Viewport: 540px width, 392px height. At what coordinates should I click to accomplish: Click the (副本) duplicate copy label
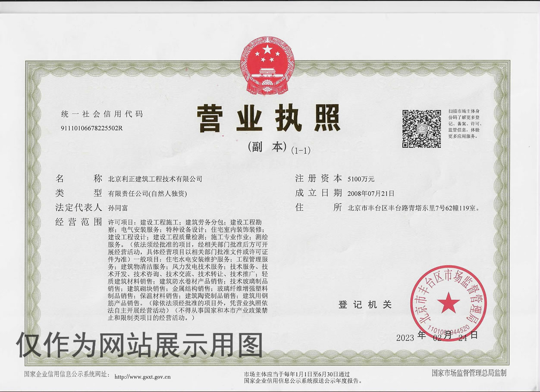pos(267,147)
